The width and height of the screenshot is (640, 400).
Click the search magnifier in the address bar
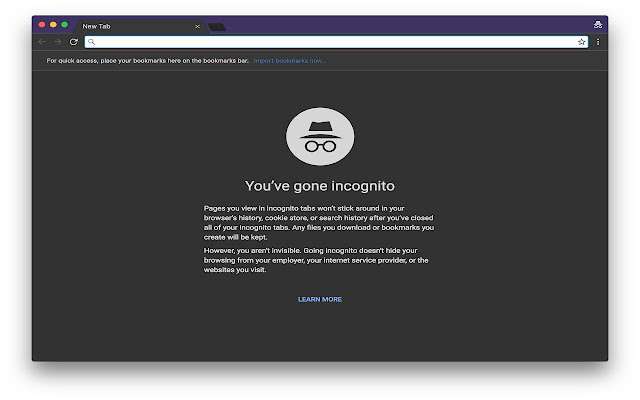pos(91,42)
